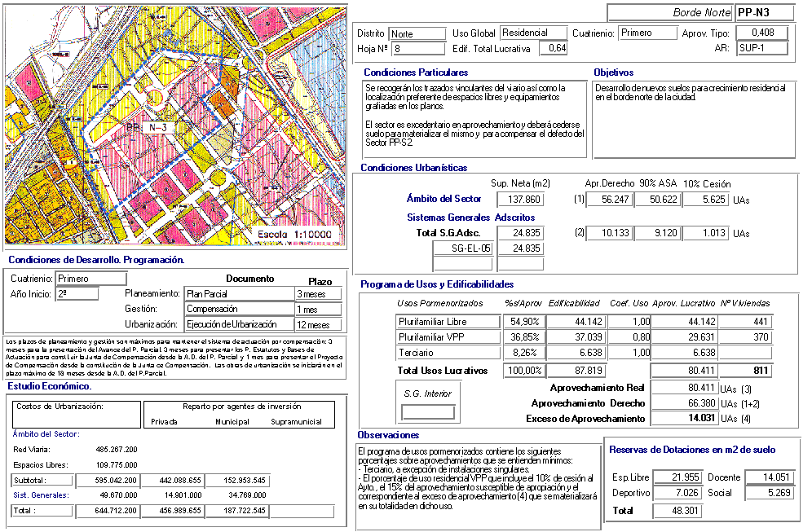The height and width of the screenshot is (532, 812).
Task: Select the Gestión field showing Compensación
Action: 238,310
